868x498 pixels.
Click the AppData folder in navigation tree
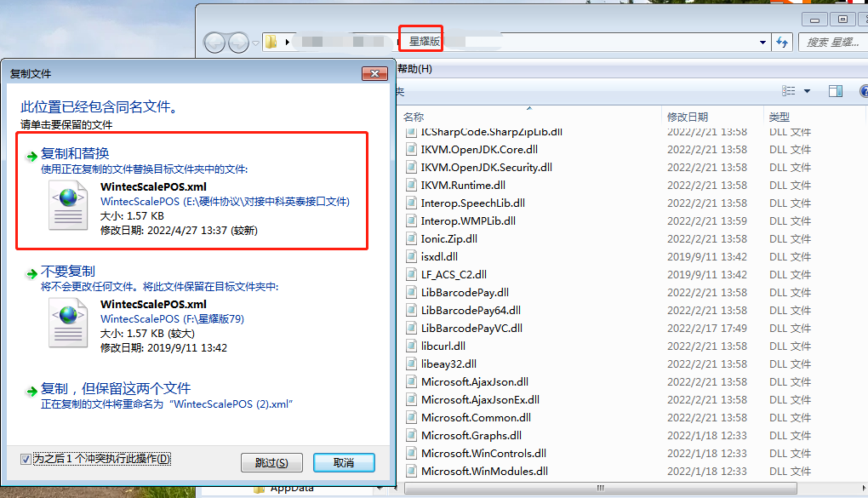tap(292, 489)
